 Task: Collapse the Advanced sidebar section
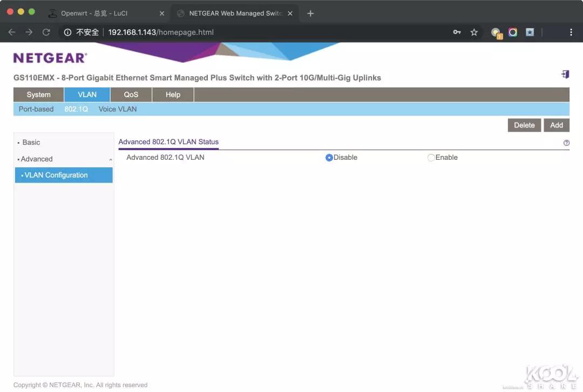click(x=111, y=159)
